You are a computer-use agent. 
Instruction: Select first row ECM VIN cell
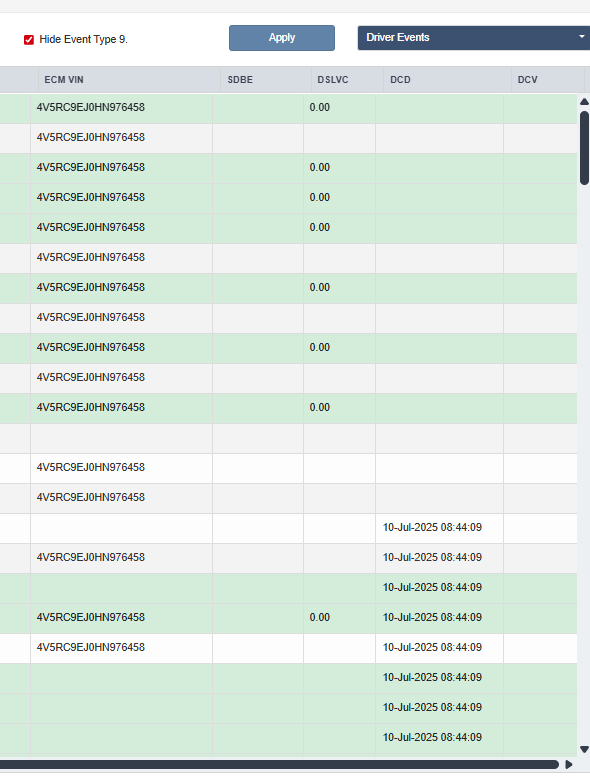point(121,108)
